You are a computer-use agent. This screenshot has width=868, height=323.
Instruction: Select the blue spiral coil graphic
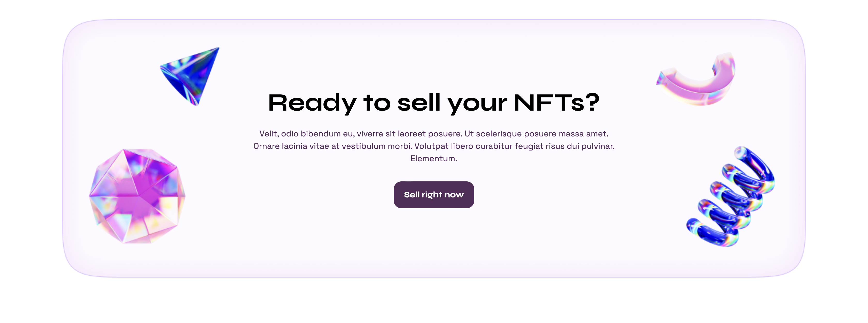click(x=731, y=196)
